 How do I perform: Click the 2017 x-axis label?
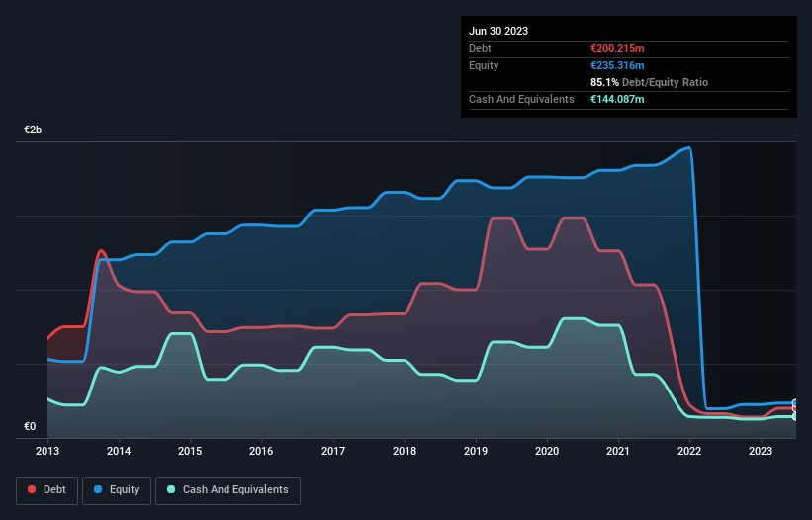(x=333, y=451)
